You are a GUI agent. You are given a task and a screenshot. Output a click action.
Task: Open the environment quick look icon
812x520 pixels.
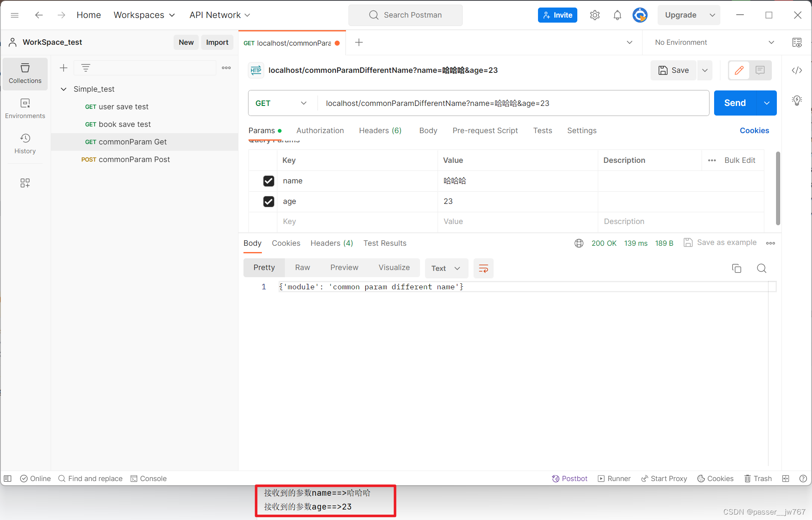[x=797, y=42]
